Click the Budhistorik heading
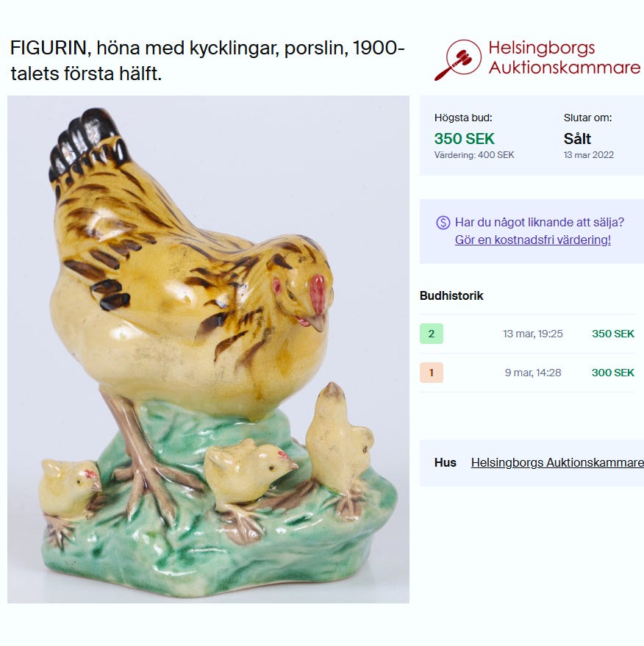 (x=451, y=296)
